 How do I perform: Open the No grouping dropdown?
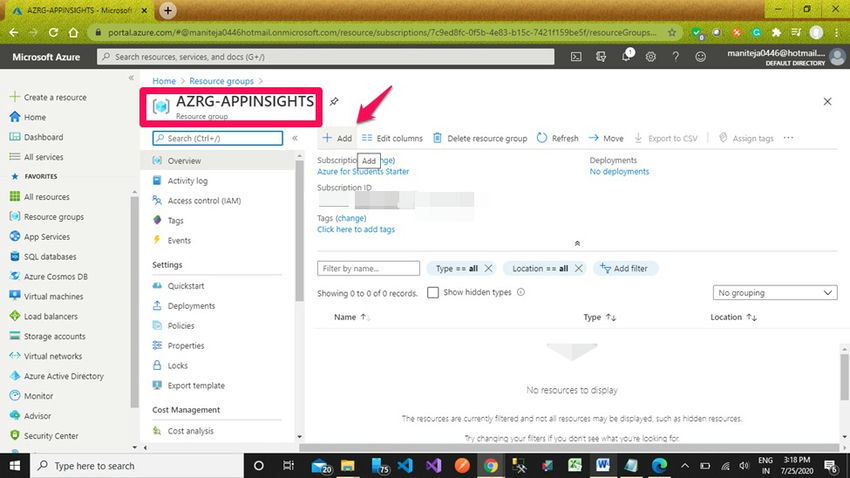[775, 293]
